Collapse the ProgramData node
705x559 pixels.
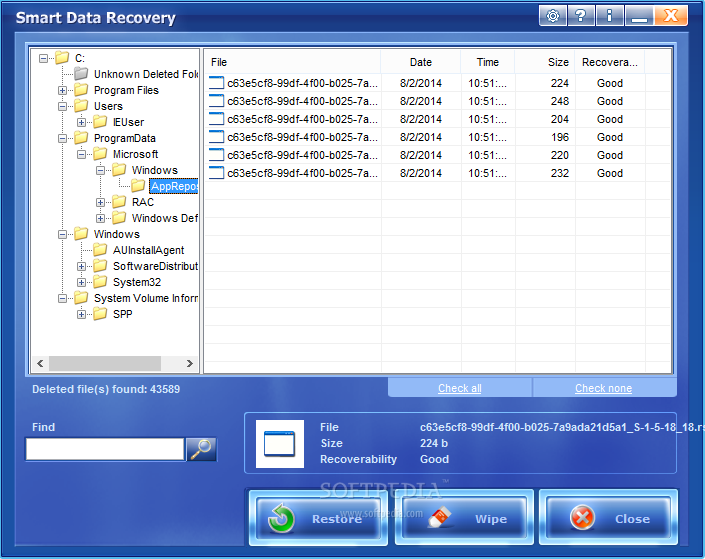(62, 139)
